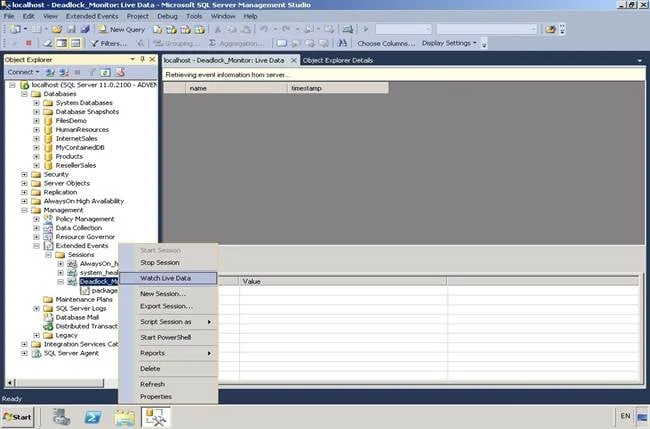Expand the HumanResources database node
Viewport: 650px width, 429px height.
pyautogui.click(x=36, y=130)
